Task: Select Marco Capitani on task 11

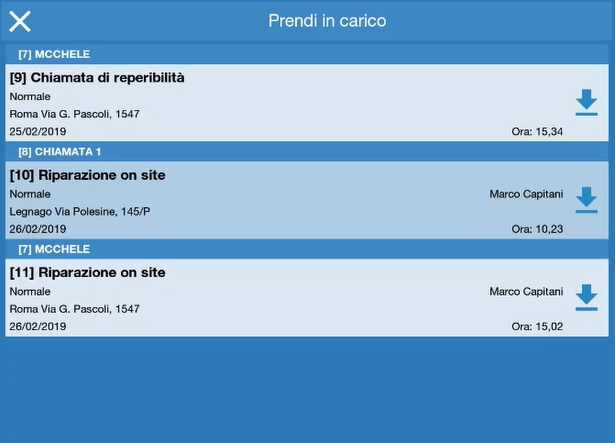Action: (527, 291)
